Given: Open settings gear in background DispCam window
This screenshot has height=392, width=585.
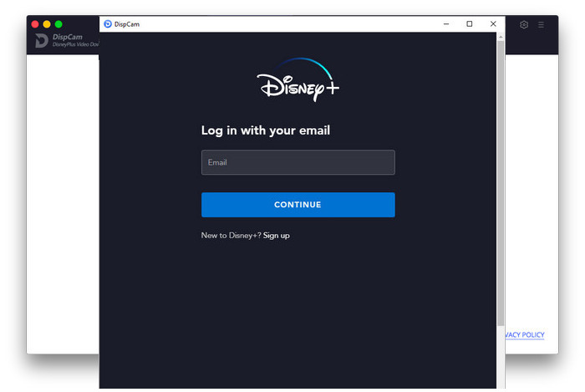Looking at the screenshot, I should coord(524,24).
